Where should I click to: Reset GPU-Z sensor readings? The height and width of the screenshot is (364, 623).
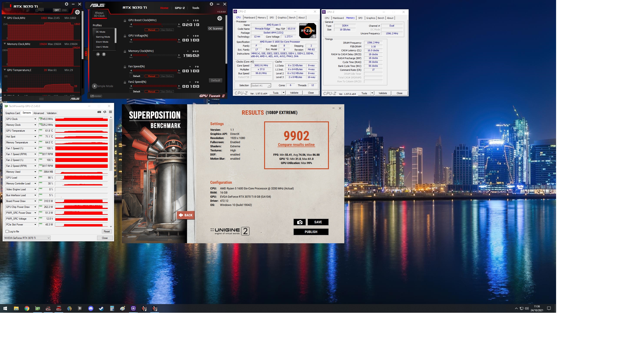point(107,232)
